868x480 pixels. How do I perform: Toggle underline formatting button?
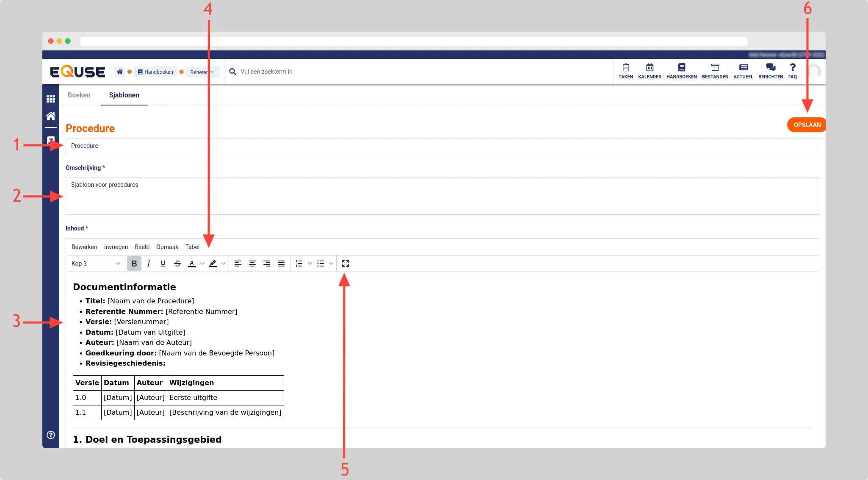pyautogui.click(x=163, y=264)
